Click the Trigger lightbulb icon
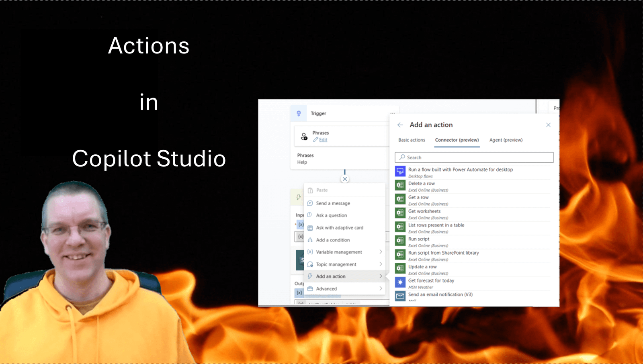 [x=299, y=114]
